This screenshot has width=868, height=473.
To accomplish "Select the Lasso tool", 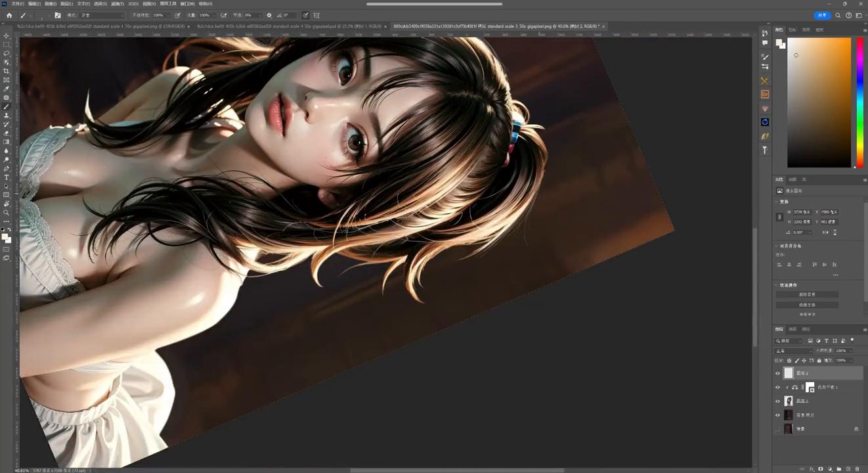I will [7, 53].
